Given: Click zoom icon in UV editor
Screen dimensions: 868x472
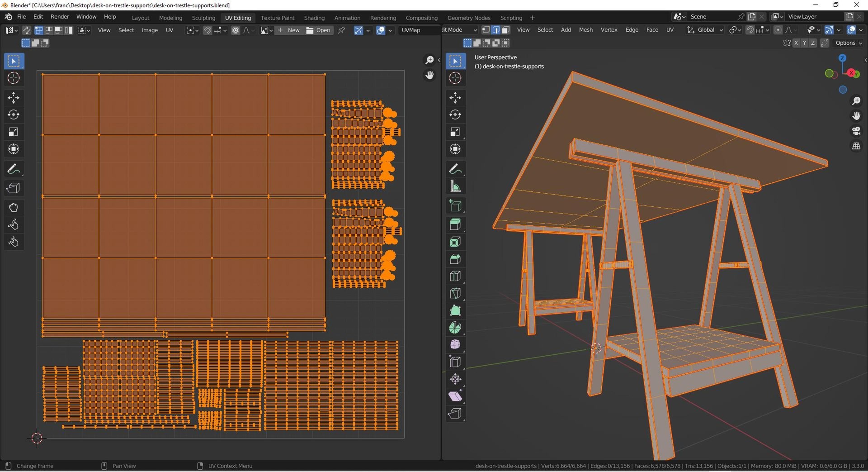Looking at the screenshot, I should pos(429,60).
